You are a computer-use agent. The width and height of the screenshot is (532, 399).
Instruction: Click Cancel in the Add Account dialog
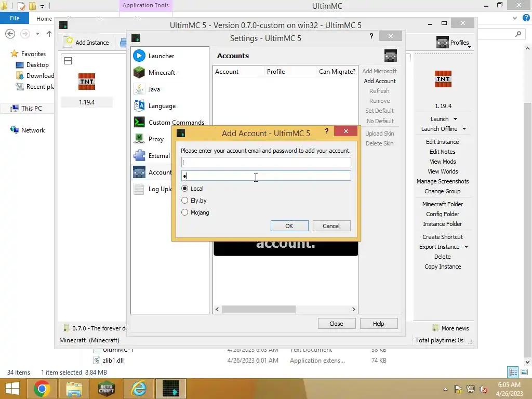[x=331, y=226]
